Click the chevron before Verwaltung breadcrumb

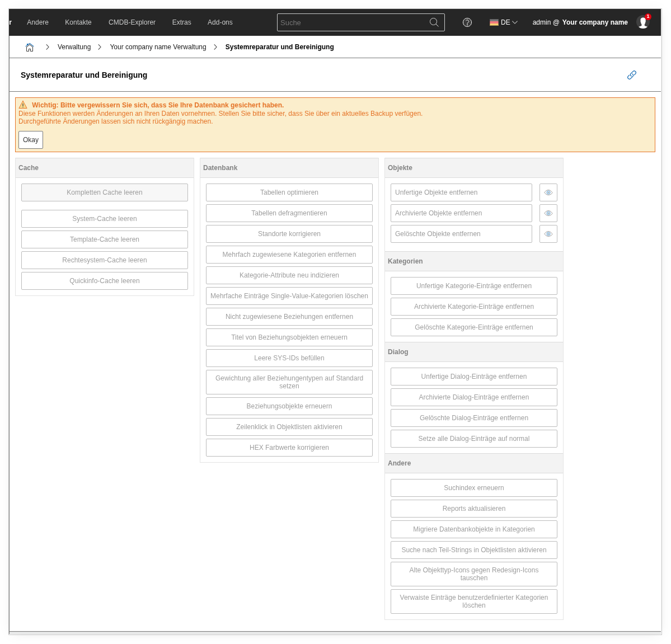[x=48, y=47]
